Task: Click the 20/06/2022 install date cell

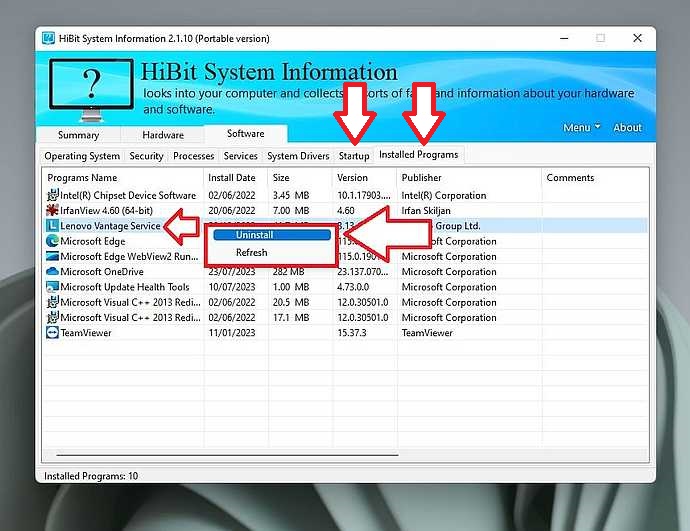Action: [x=231, y=210]
